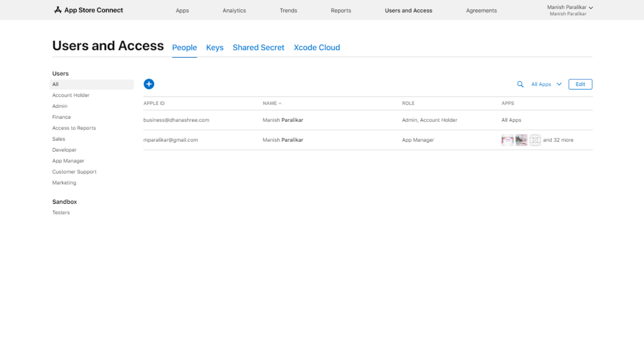Click the 'Admin, Account Holder' role cell
Image resolution: width=644 pixels, height=346 pixels.
[x=429, y=120]
